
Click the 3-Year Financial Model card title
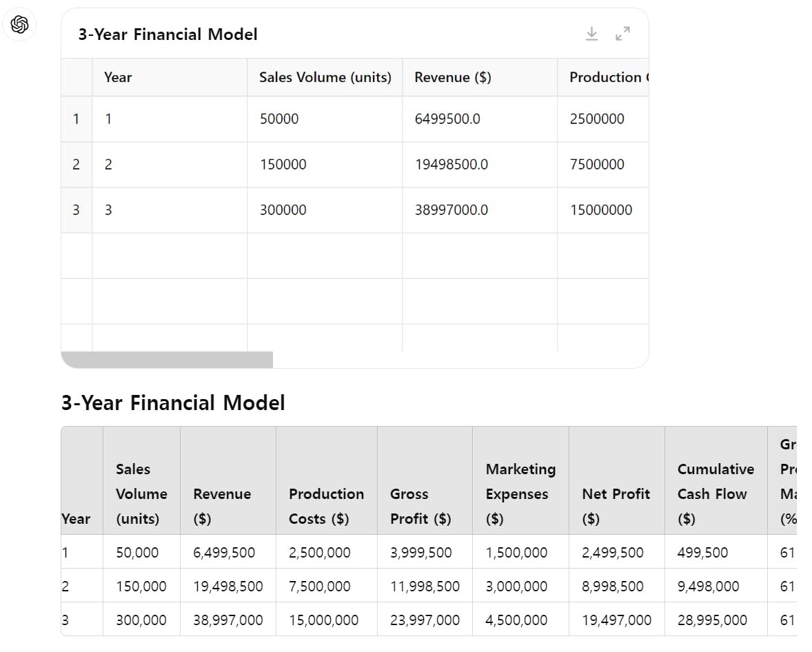point(168,34)
